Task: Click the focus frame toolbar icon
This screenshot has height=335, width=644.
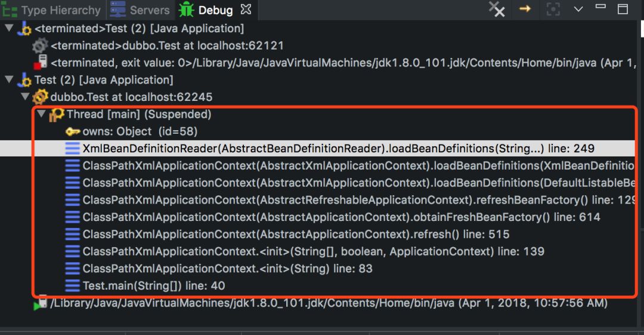Action: [x=553, y=9]
